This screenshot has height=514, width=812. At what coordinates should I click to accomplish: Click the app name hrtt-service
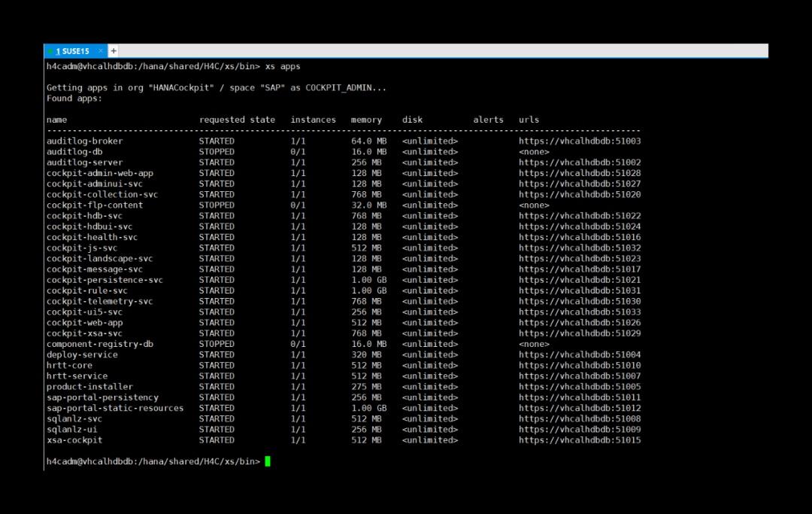pyautogui.click(x=77, y=376)
